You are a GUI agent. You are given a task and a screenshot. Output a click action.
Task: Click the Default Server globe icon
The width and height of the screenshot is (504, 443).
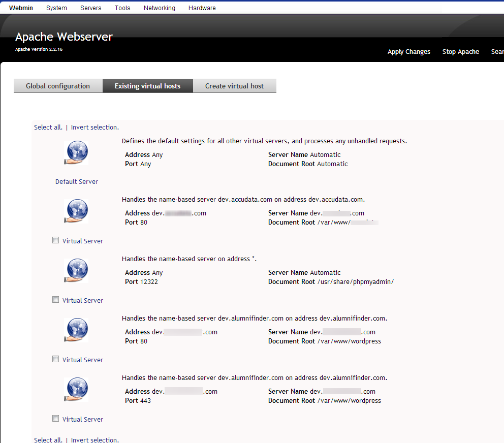coord(77,153)
